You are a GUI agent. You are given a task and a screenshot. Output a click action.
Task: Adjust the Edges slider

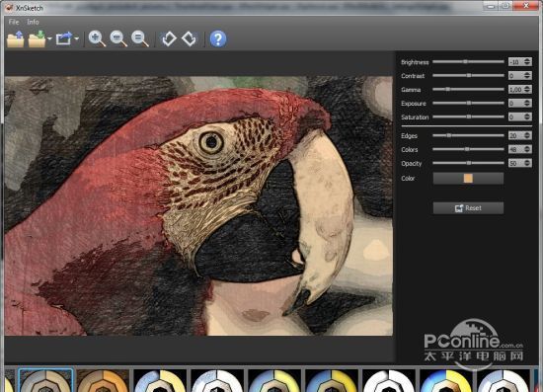coord(468,135)
